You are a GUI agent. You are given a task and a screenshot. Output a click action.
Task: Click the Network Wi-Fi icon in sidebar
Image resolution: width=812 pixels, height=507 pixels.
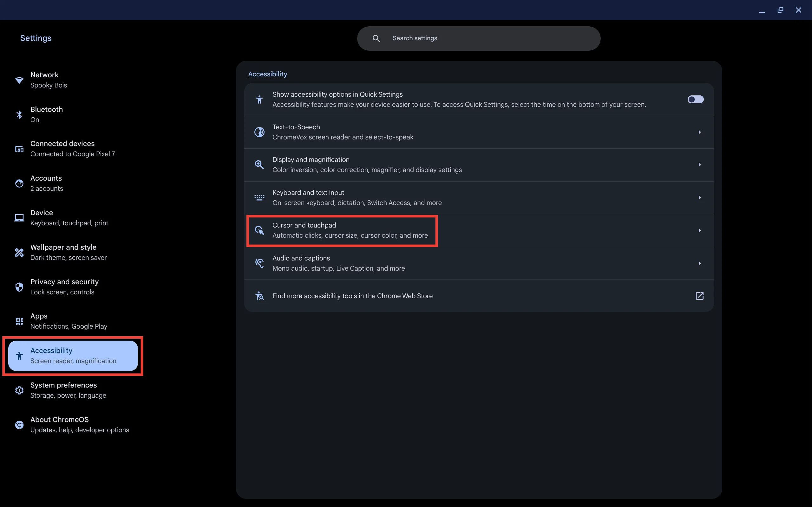pyautogui.click(x=19, y=80)
